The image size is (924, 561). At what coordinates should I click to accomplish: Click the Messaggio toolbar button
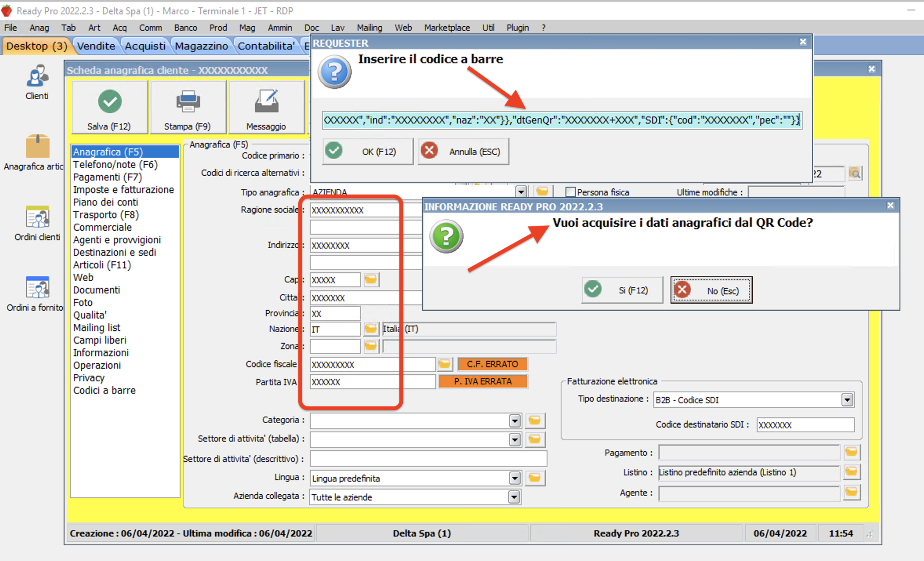coord(266,107)
